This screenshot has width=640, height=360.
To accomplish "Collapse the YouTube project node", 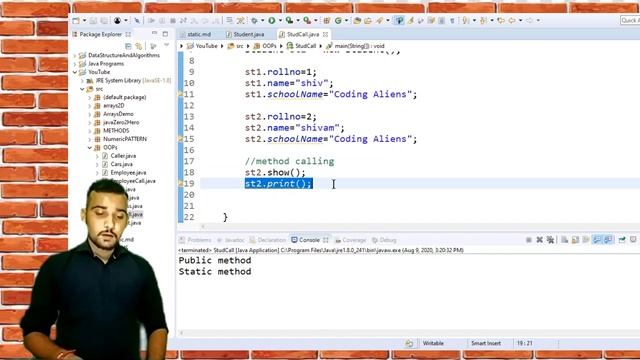I will [x=75, y=72].
